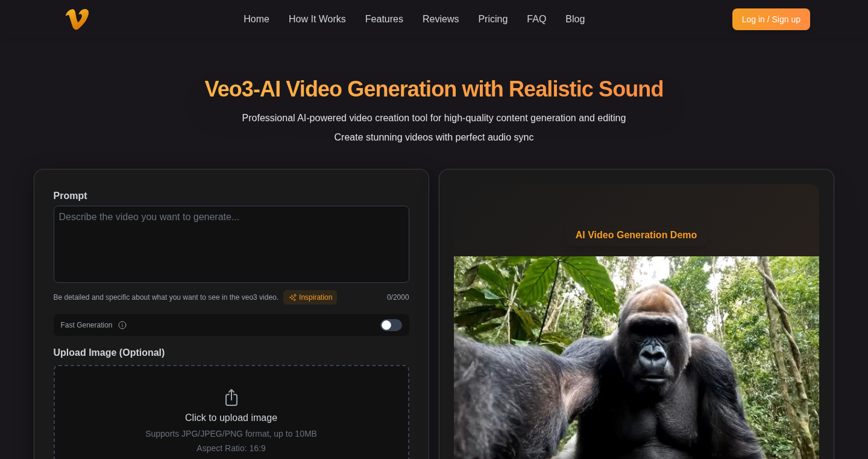Navigate to Reviews
Screen dimensions: 868x459
point(441,19)
